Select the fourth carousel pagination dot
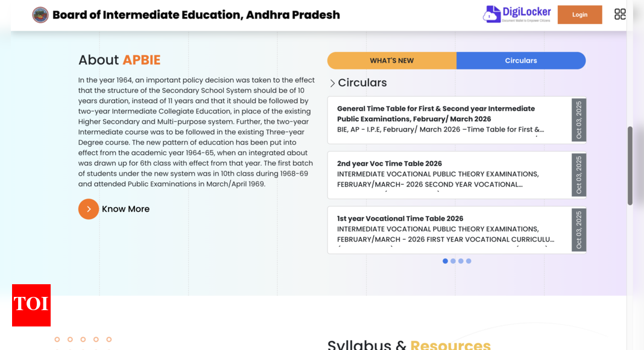Screen dimensions: 644x350 click(469, 261)
